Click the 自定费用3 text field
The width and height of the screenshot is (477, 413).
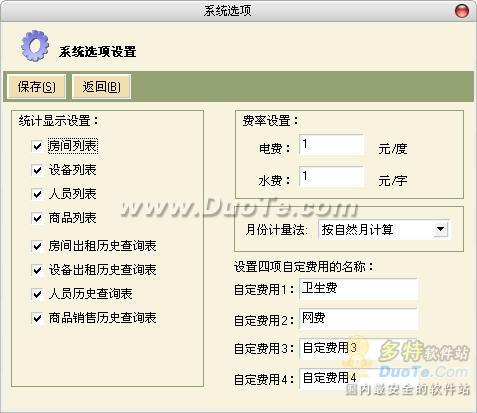[358, 348]
